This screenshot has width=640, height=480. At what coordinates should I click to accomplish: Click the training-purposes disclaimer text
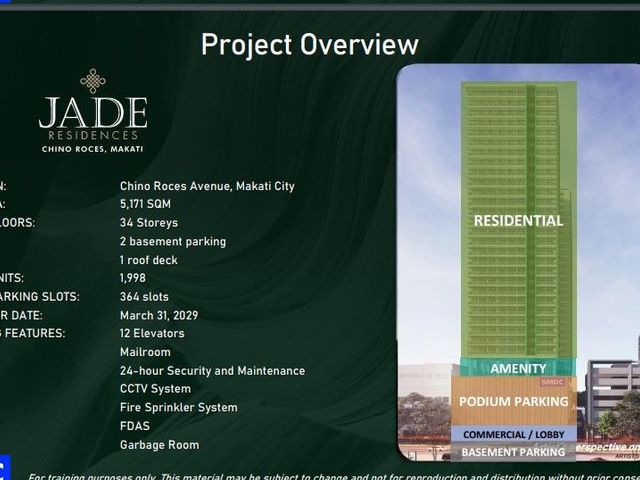[333, 476]
